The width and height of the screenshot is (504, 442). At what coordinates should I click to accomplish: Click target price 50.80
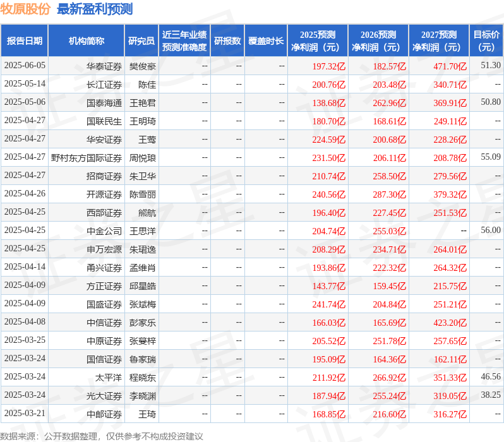(x=491, y=102)
